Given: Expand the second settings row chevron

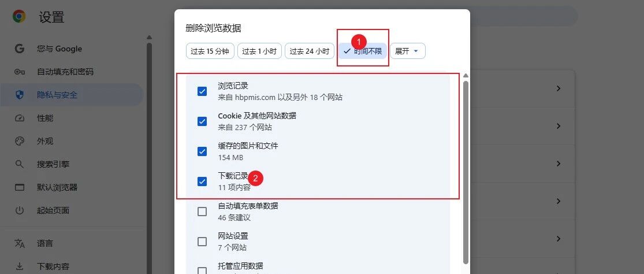Looking at the screenshot, I should (x=558, y=125).
